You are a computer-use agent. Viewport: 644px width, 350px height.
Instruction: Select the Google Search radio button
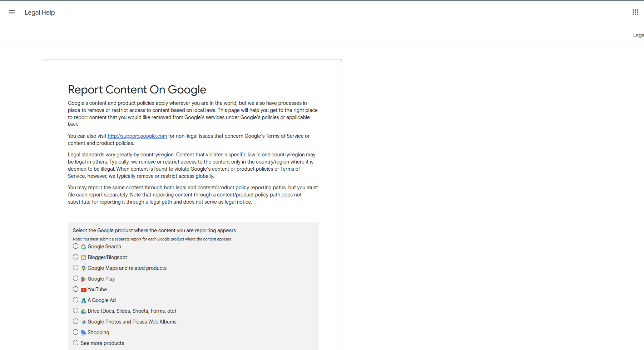(75, 246)
